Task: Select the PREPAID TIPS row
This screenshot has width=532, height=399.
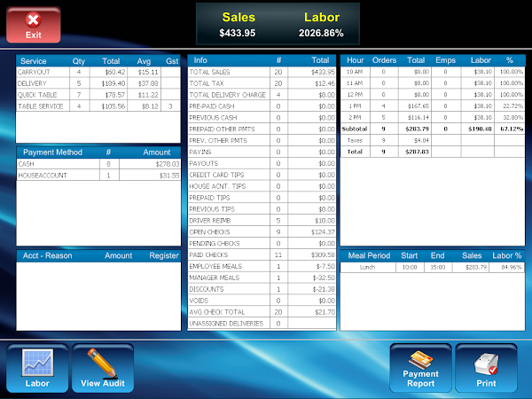Action: [262, 198]
